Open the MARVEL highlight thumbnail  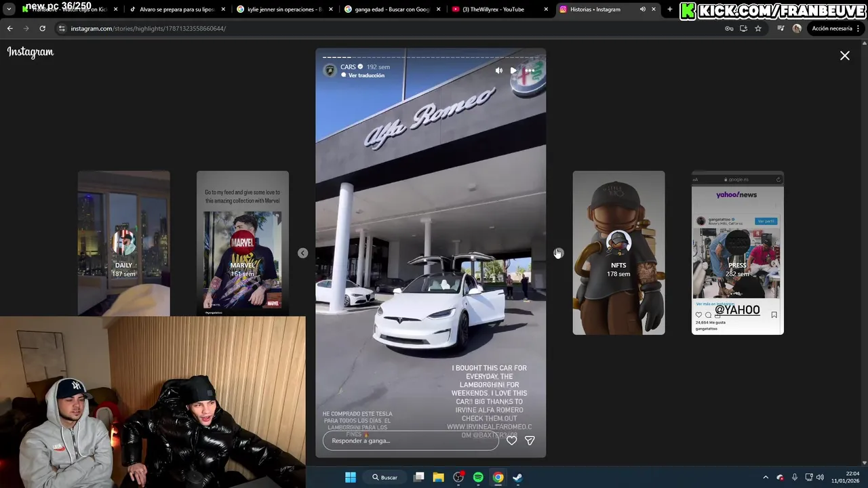click(243, 243)
